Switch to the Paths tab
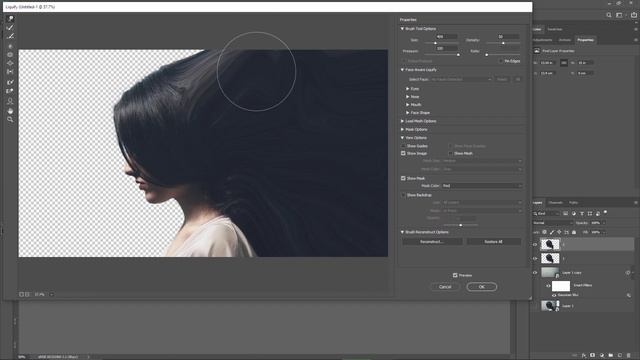Image resolution: width=640 pixels, height=360 pixels. coord(573,202)
